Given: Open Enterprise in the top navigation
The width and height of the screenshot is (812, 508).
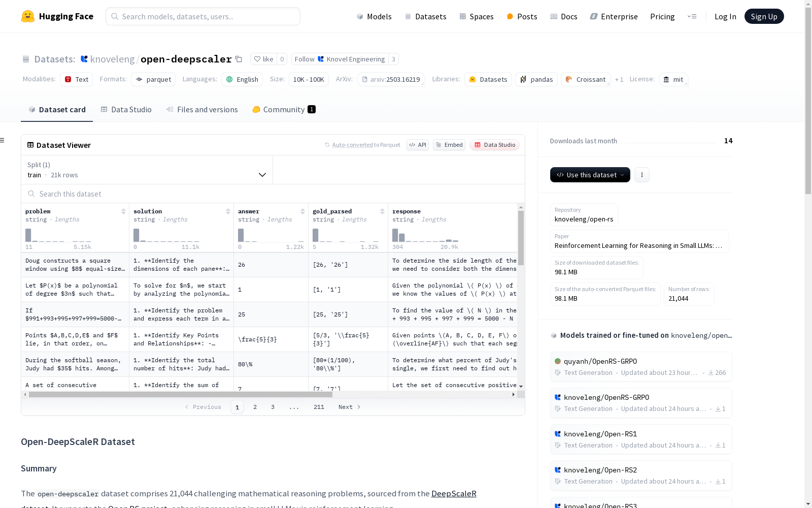Looking at the screenshot, I should pyautogui.click(x=614, y=16).
